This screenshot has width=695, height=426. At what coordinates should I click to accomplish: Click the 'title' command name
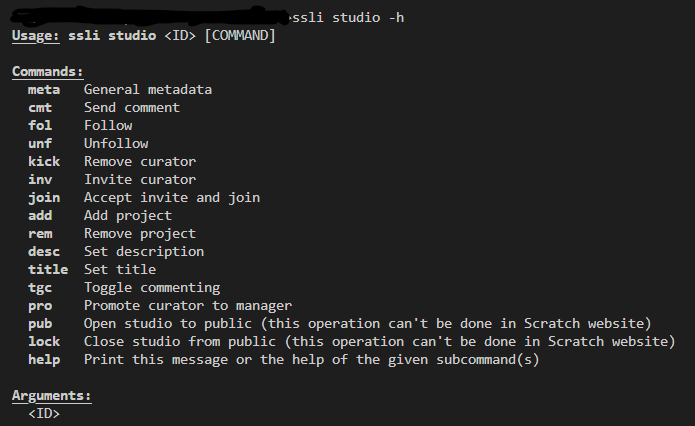click(x=48, y=270)
